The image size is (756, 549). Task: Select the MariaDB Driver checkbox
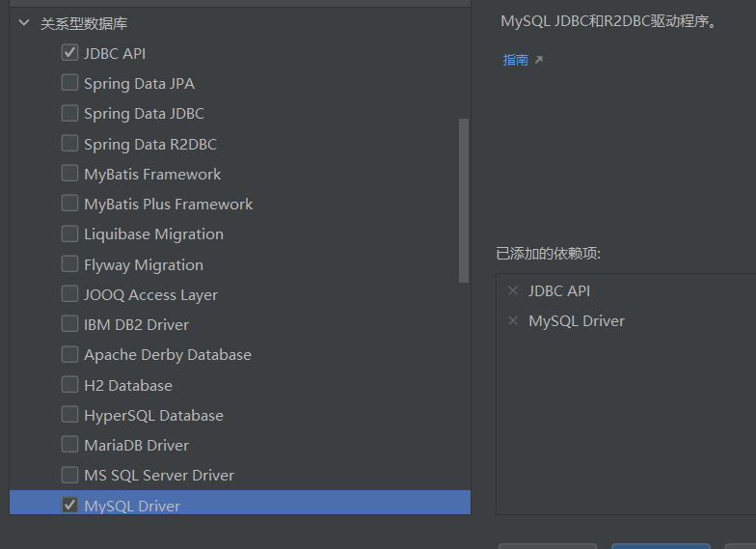pyautogui.click(x=69, y=444)
